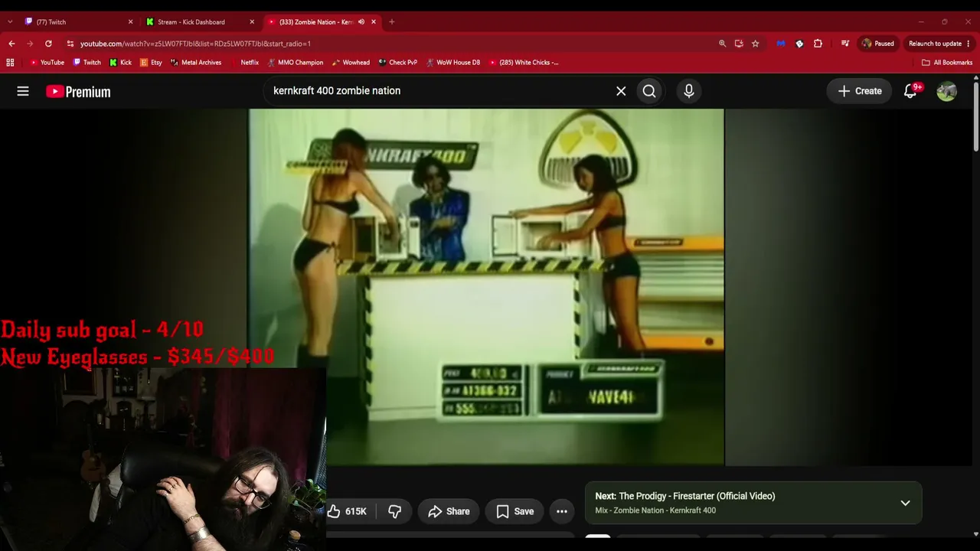Open the Metal Archives bookmark

pyautogui.click(x=196, y=63)
